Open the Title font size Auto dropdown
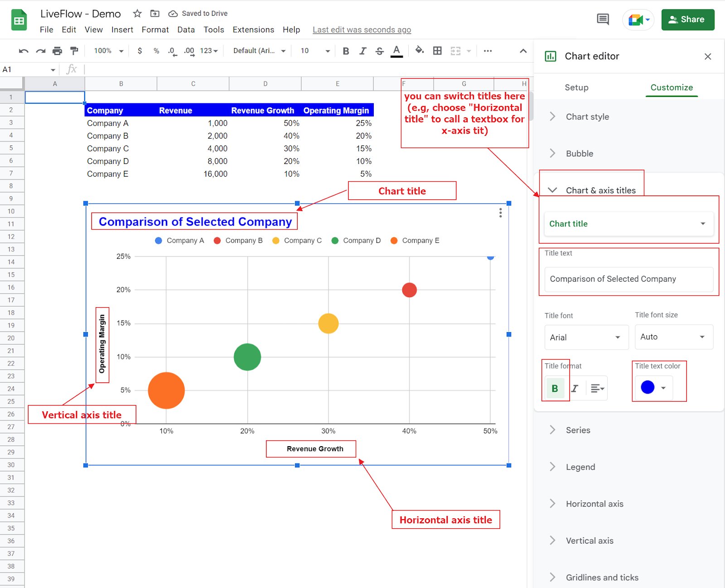Image resolution: width=725 pixels, height=588 pixels. (x=674, y=337)
